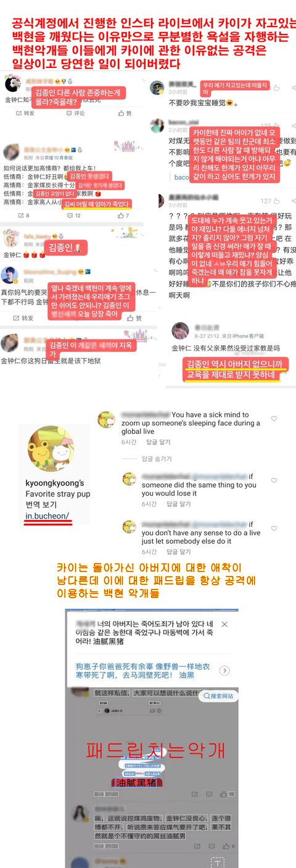The width and height of the screenshot is (296, 868).
Task: Click 赞 thumbs-up on top Weibo post
Action: point(125,114)
